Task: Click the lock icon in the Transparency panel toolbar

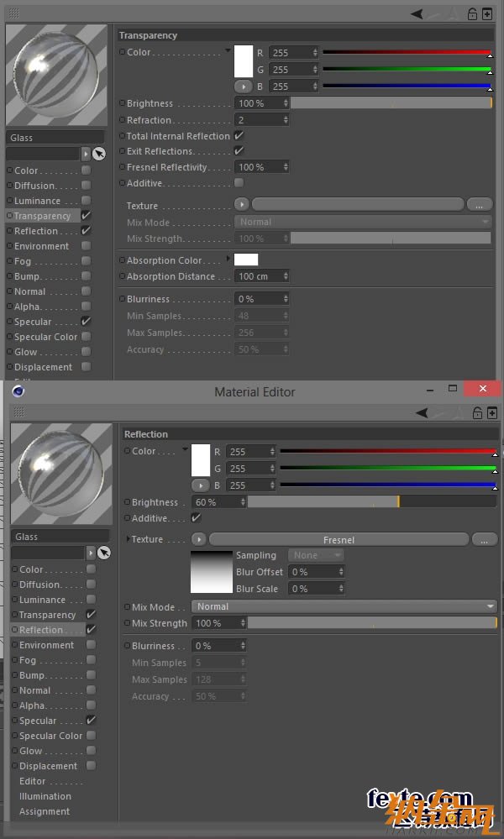Action: pyautogui.click(x=472, y=13)
